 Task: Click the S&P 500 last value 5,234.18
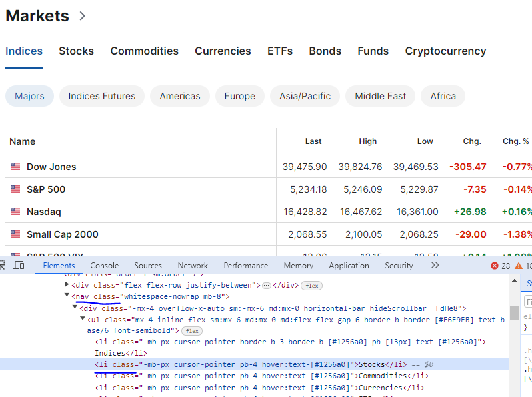[309, 189]
